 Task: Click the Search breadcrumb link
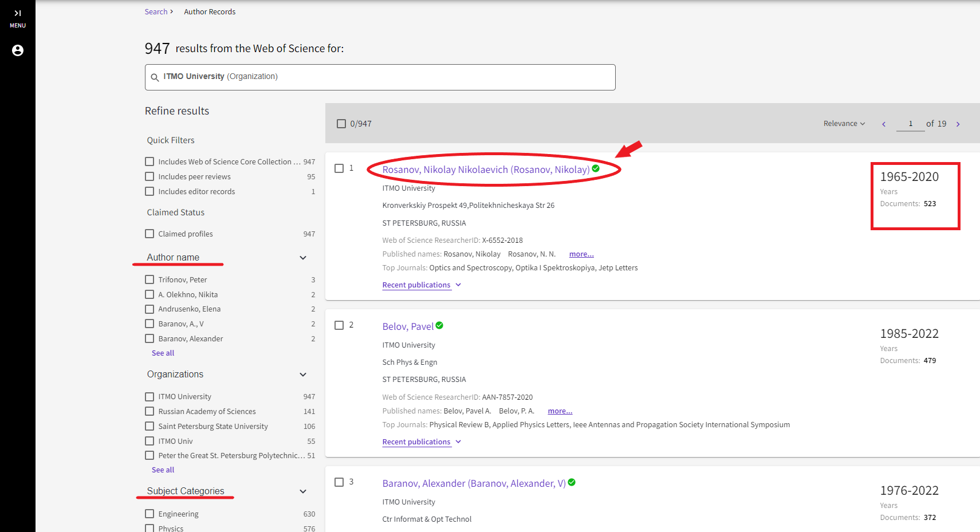[156, 11]
